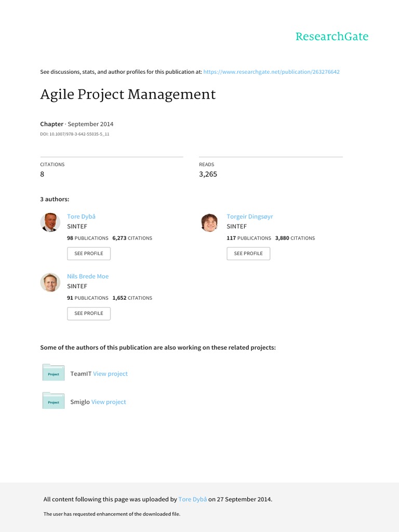Click Nils Brede Moe's profile photo
The image size is (399, 532).
click(50, 282)
